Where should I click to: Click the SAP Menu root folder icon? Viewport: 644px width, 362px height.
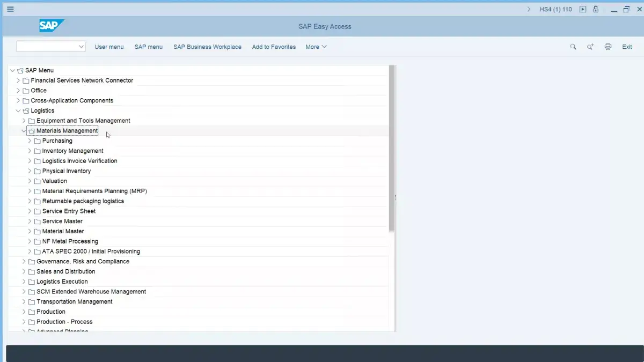(x=20, y=70)
